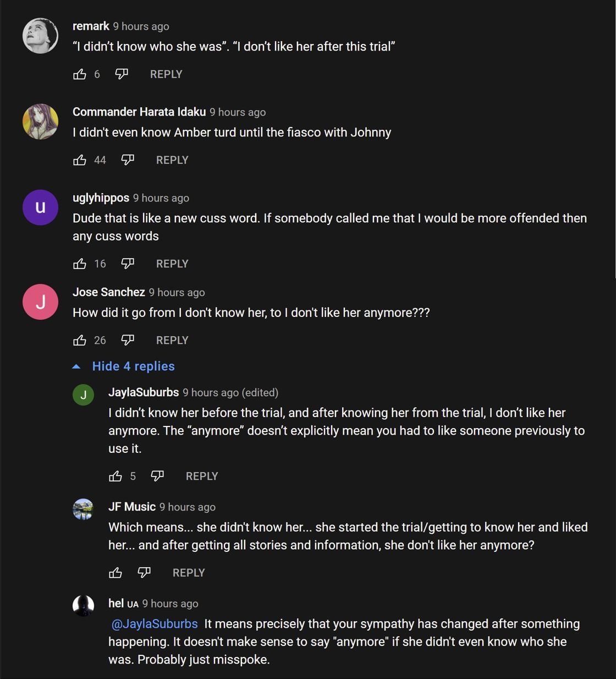Image resolution: width=616 pixels, height=679 pixels.
Task: Open the @JaylaSuburbs mention link
Action: click(x=155, y=624)
